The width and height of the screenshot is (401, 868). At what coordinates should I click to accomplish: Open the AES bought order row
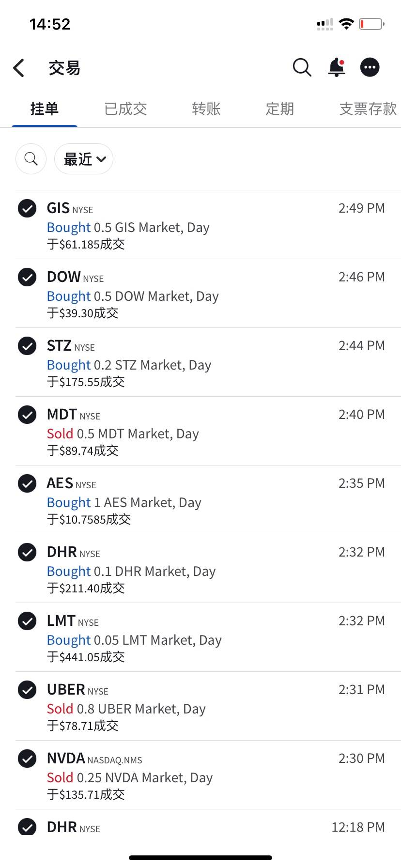click(x=208, y=500)
